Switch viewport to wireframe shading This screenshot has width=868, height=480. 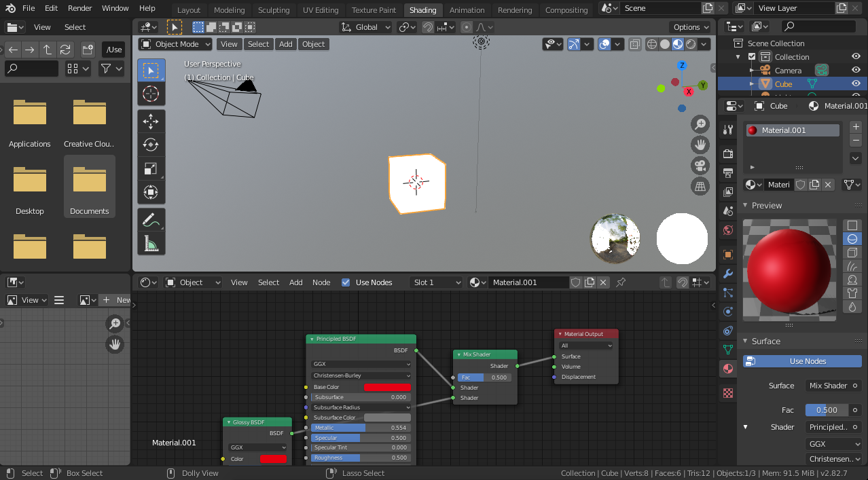tap(651, 44)
